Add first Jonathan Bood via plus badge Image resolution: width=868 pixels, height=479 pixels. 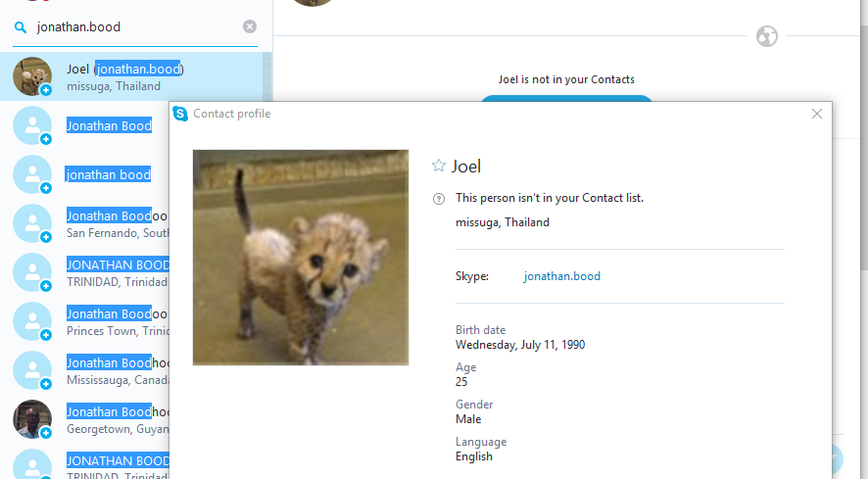pyautogui.click(x=46, y=139)
